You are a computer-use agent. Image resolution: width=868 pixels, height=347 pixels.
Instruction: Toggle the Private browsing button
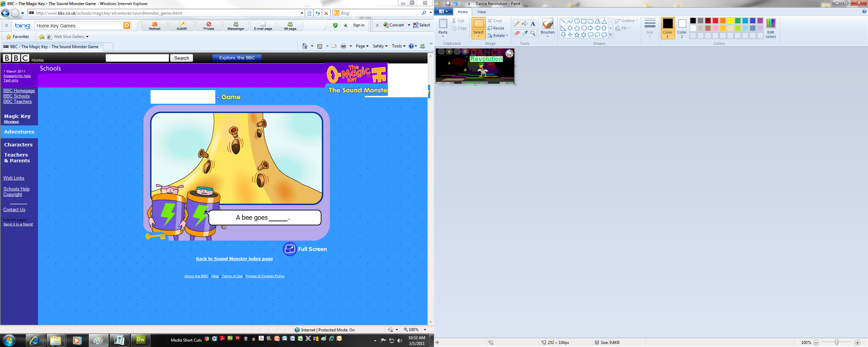pyautogui.click(x=209, y=26)
